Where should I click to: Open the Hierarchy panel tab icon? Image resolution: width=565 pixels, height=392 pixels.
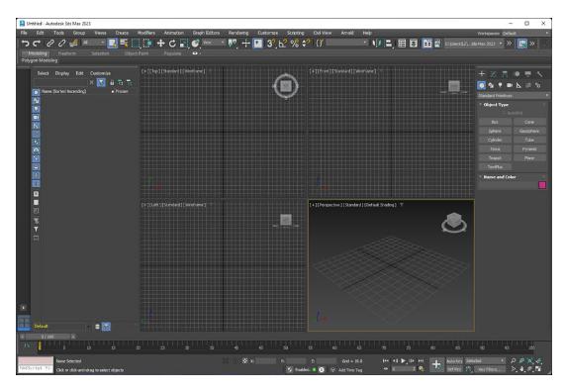click(505, 74)
